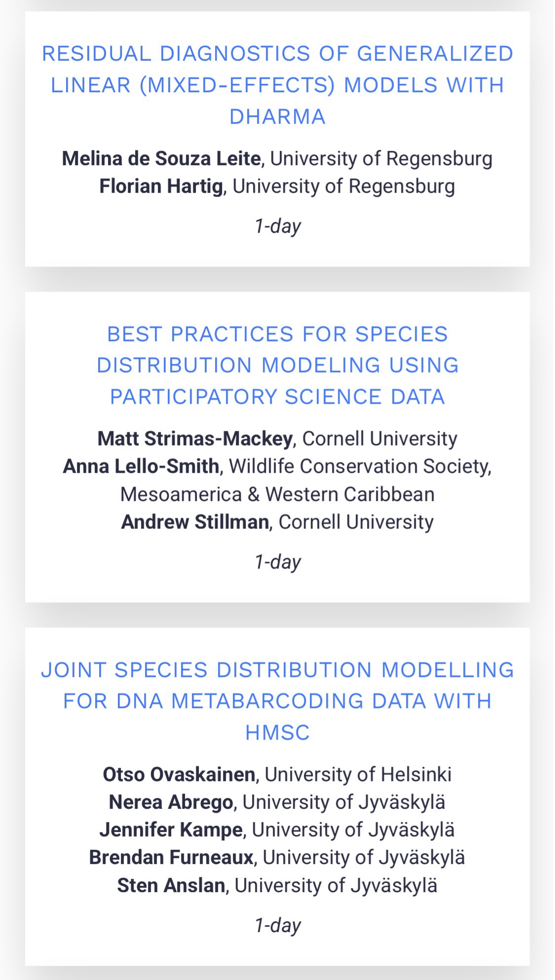Click the name Andrew Stillman
555x980 pixels.
pyautogui.click(x=195, y=522)
